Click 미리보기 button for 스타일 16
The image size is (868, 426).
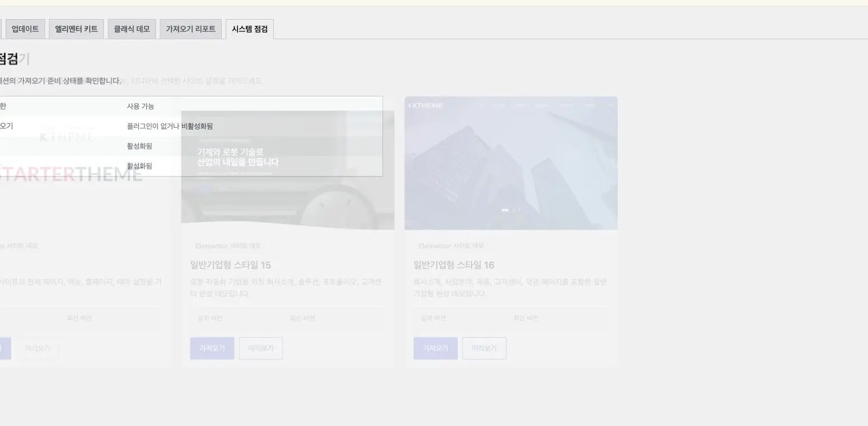[484, 348]
